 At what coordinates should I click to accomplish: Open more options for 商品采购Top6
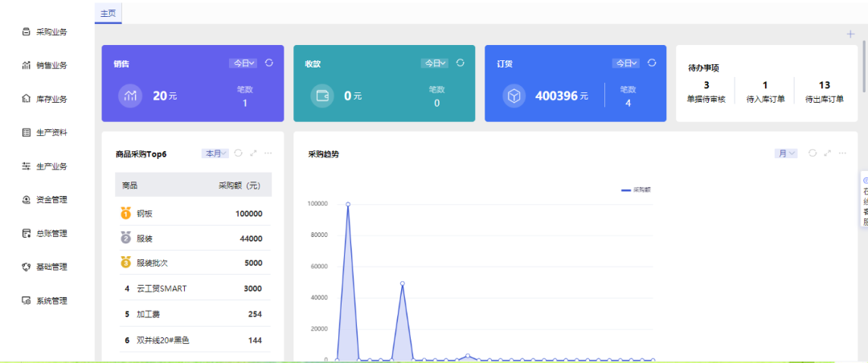[x=268, y=153]
